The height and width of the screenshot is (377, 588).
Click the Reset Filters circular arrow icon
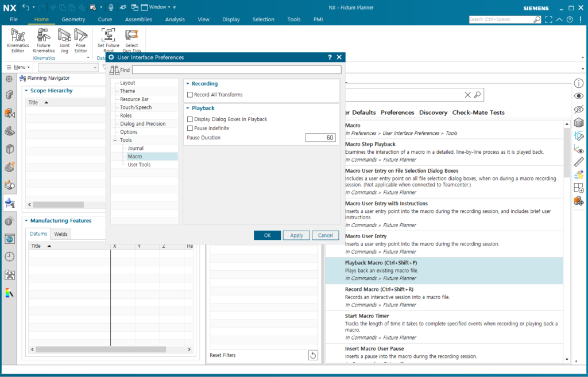(x=313, y=355)
